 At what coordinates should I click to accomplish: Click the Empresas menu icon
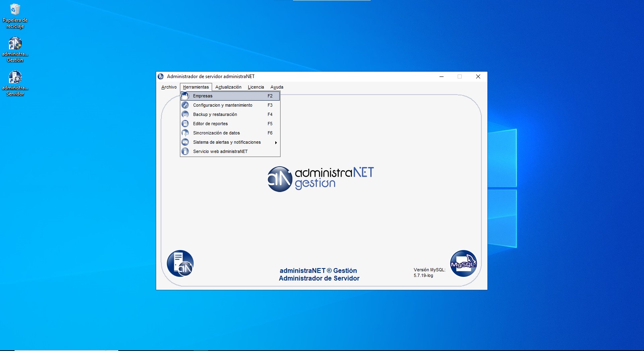[x=185, y=96]
